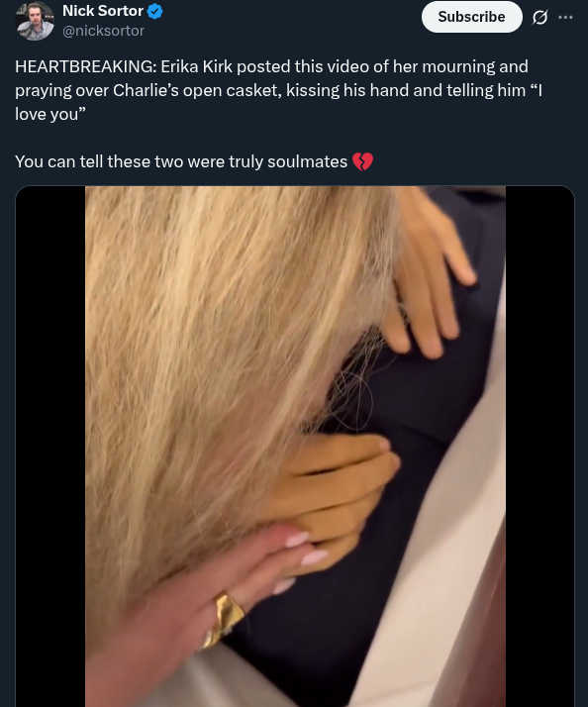Click the Subscribe button
Image resolution: width=588 pixels, height=707 pixels.
[471, 17]
